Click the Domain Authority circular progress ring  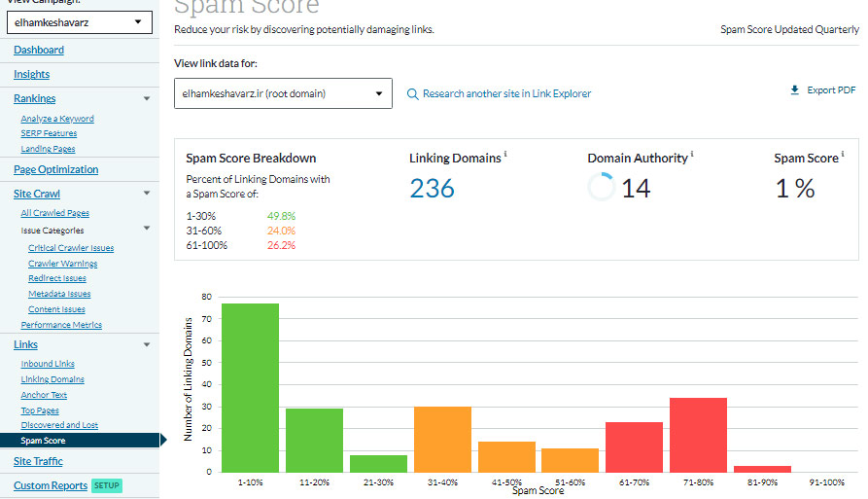602,188
